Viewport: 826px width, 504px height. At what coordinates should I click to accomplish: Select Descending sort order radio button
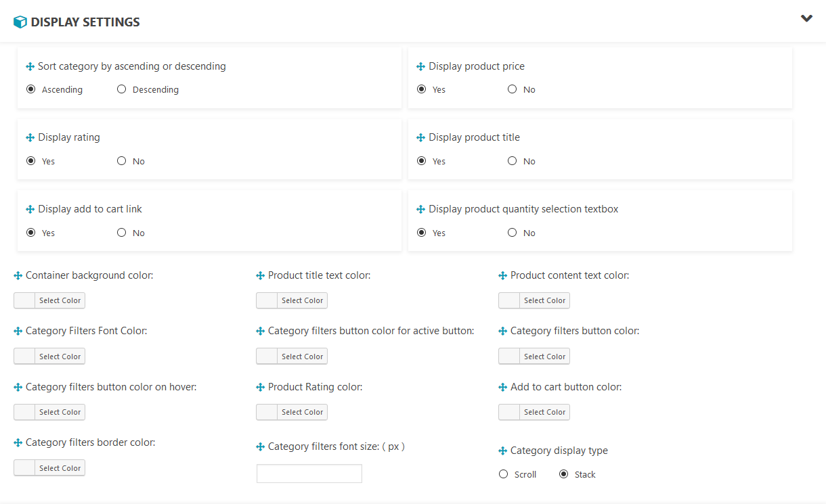pos(122,89)
